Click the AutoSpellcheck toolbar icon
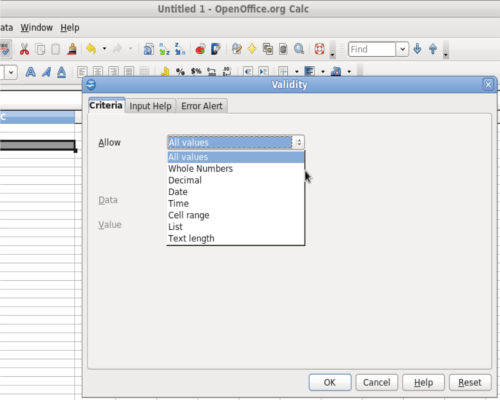This screenshot has height=400, width=500. [5, 49]
